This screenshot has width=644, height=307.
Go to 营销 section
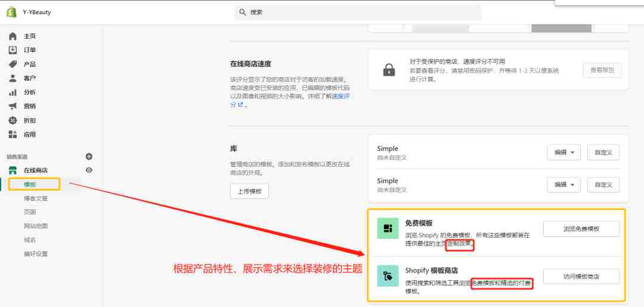30,106
